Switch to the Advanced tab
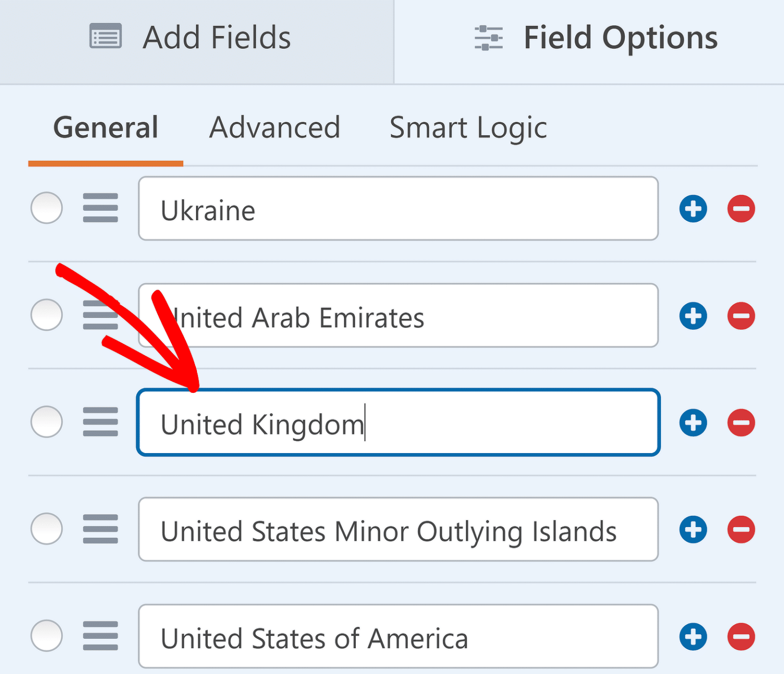 pos(274,128)
